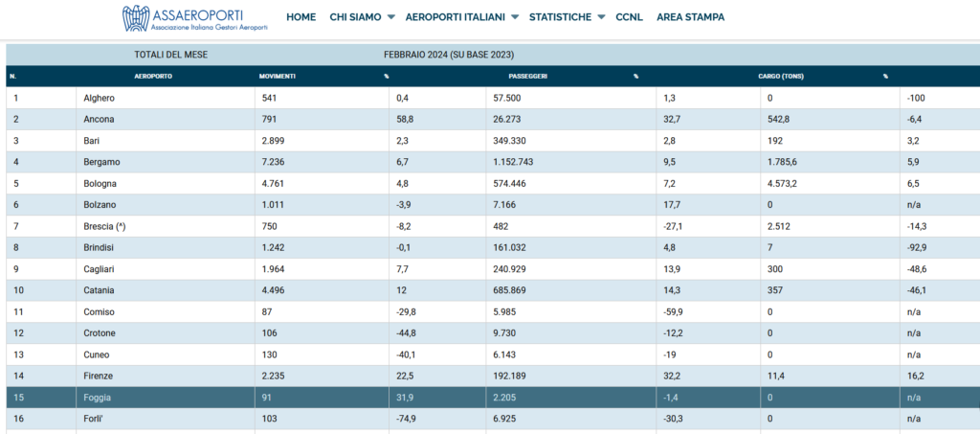
Task: Open the CCNL menu item
Action: [x=630, y=17]
